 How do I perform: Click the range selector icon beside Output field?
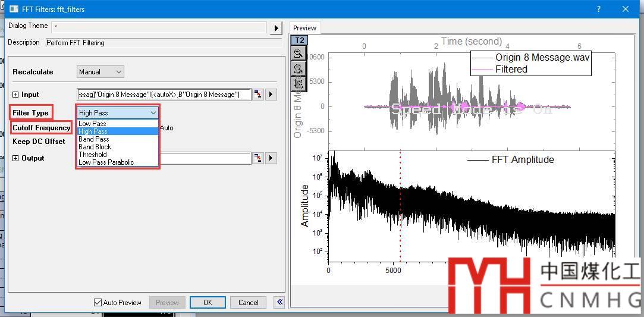click(258, 158)
